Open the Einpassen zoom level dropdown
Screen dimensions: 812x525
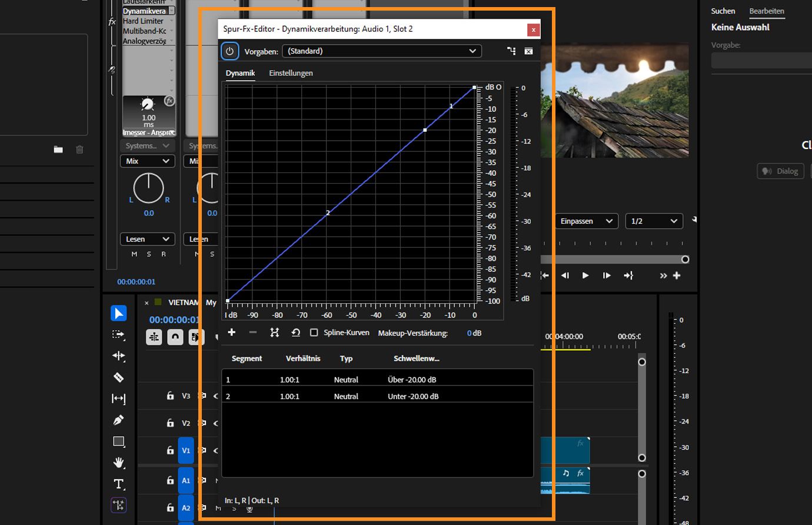click(586, 221)
